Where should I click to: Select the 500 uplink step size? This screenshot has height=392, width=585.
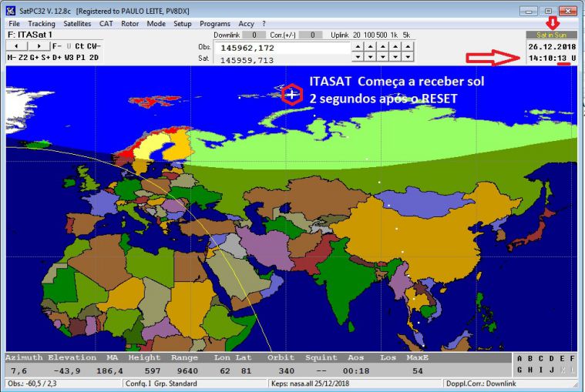(380, 35)
